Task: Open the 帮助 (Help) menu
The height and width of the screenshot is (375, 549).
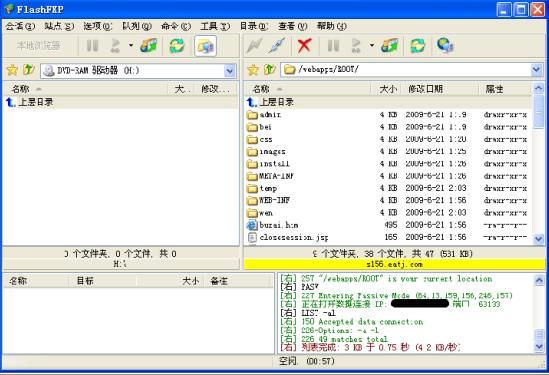Action: pyautogui.click(x=332, y=26)
